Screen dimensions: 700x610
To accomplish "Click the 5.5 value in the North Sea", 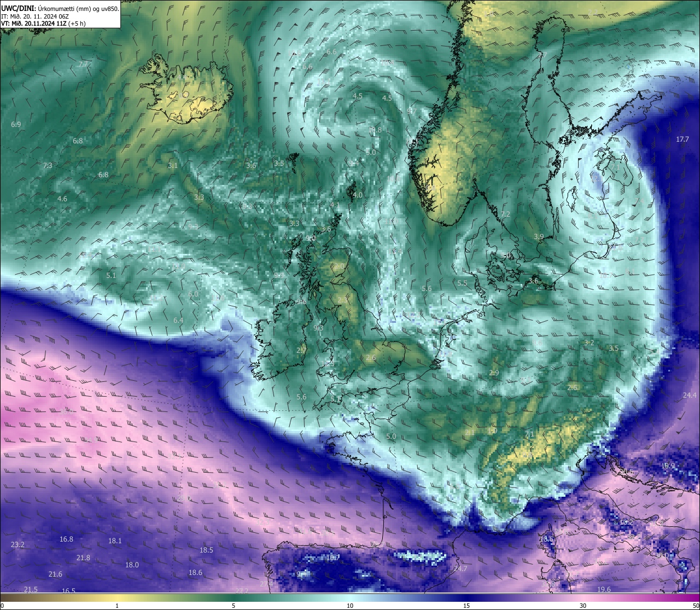I will 462,283.
